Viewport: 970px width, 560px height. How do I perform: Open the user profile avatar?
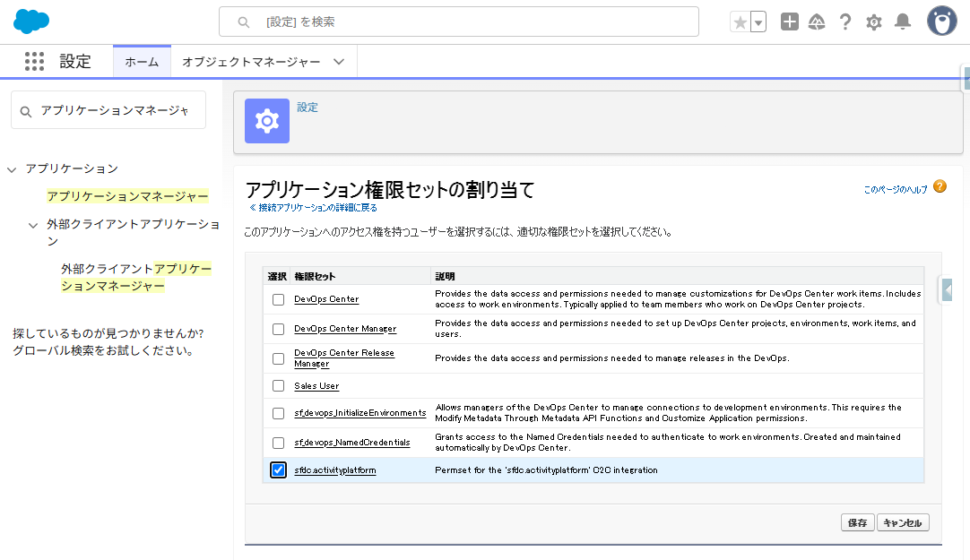(x=942, y=21)
